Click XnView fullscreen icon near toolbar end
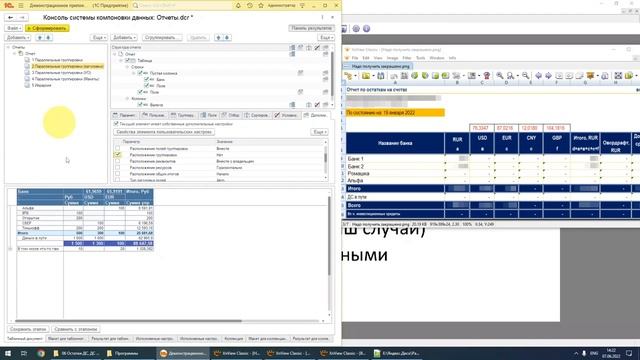This screenshot has width=640, height=360. [x=618, y=76]
